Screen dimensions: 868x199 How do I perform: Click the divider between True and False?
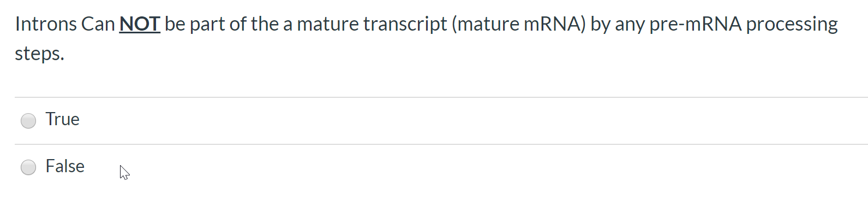[x=441, y=144]
